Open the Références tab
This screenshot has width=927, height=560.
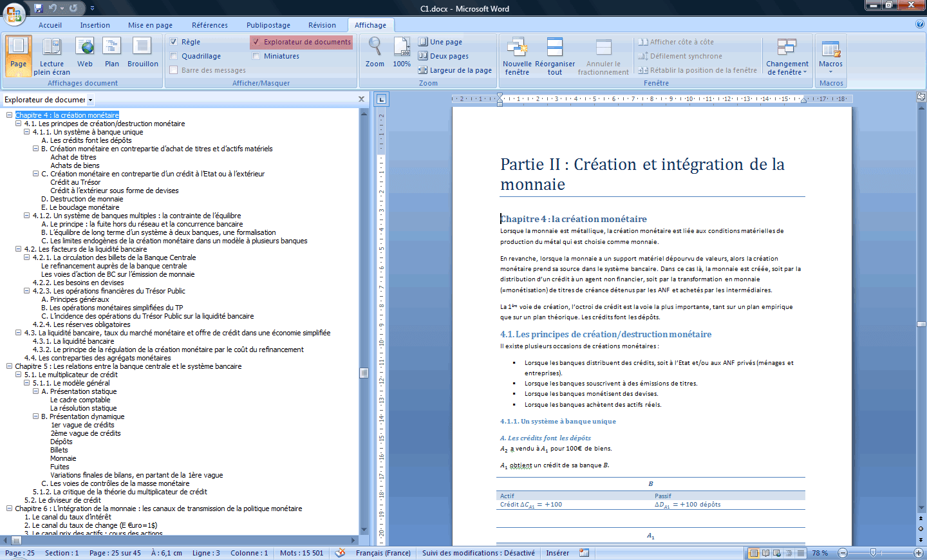[210, 25]
